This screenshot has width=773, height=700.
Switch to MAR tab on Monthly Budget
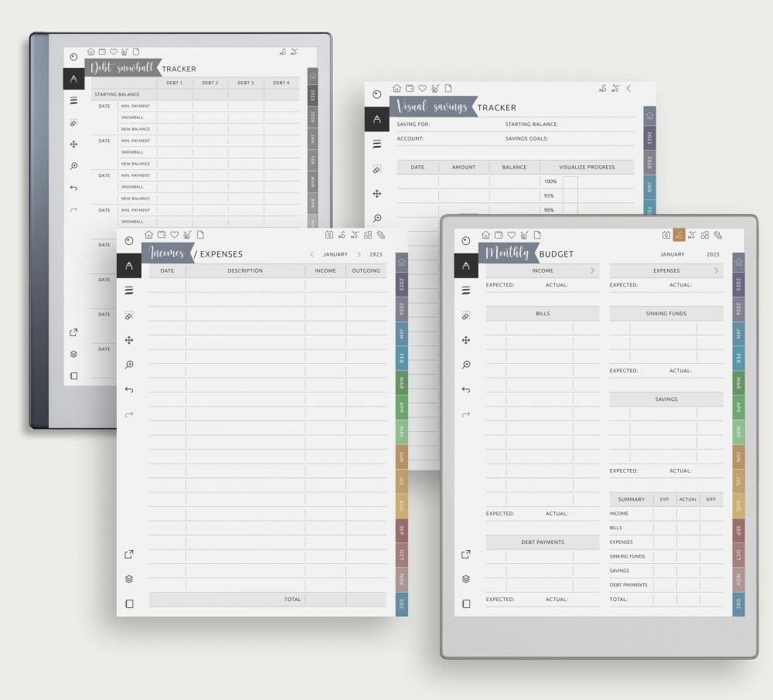tap(738, 382)
